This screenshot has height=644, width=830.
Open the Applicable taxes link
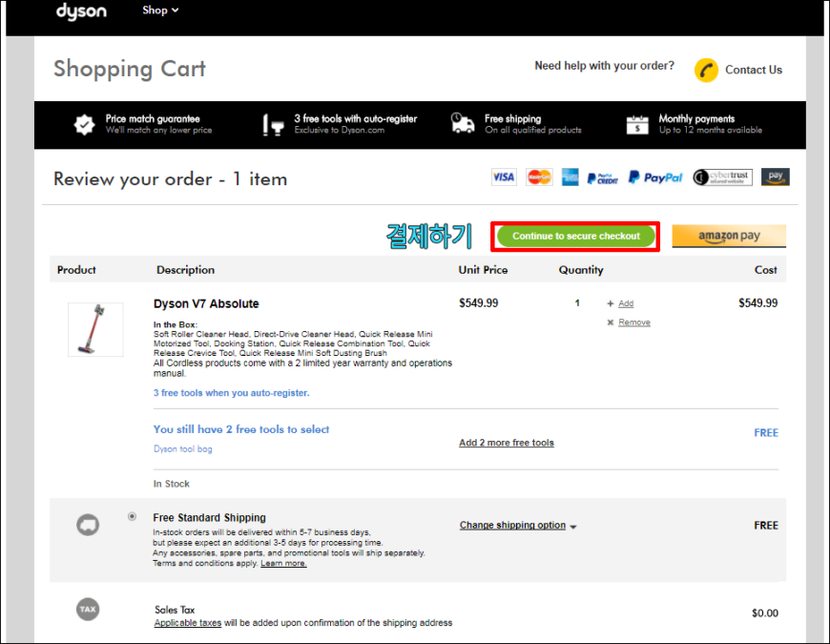pyautogui.click(x=187, y=623)
